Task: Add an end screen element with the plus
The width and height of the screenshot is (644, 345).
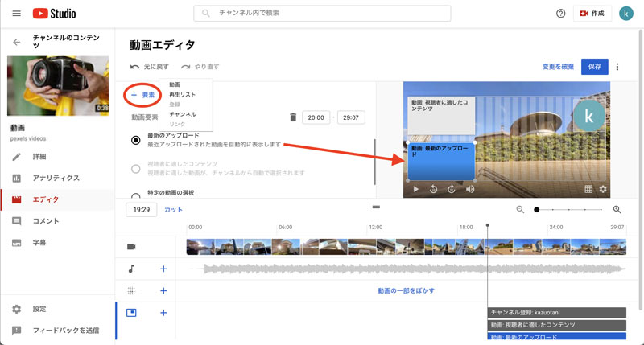Action: (163, 313)
